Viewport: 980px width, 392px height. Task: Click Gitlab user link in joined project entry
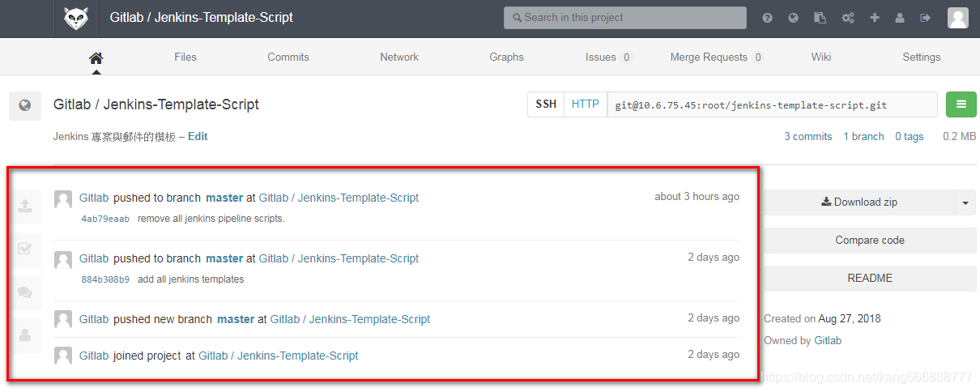pyautogui.click(x=94, y=356)
